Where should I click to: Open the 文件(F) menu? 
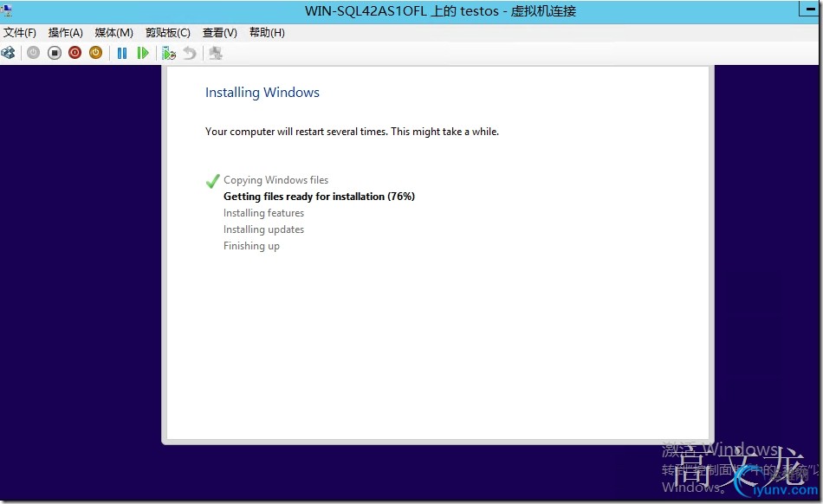pos(20,33)
